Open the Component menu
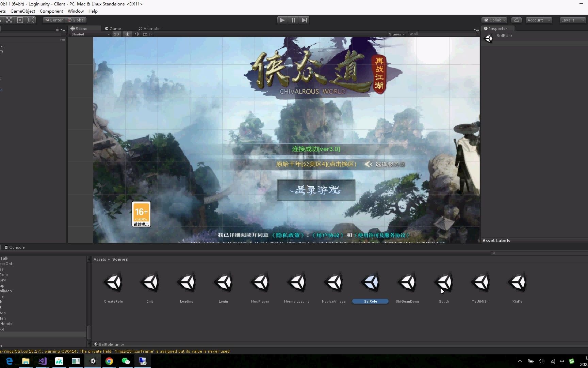Image resolution: width=588 pixels, height=368 pixels. click(x=51, y=11)
